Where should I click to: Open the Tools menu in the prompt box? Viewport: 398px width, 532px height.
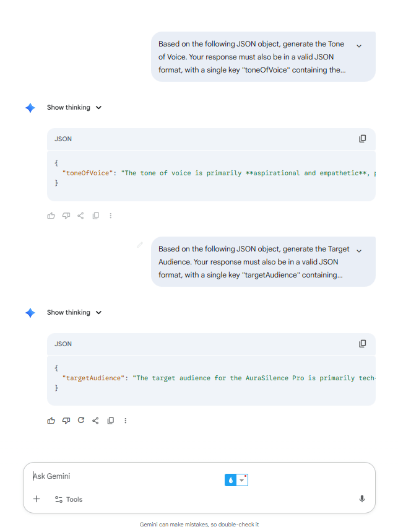click(x=69, y=499)
